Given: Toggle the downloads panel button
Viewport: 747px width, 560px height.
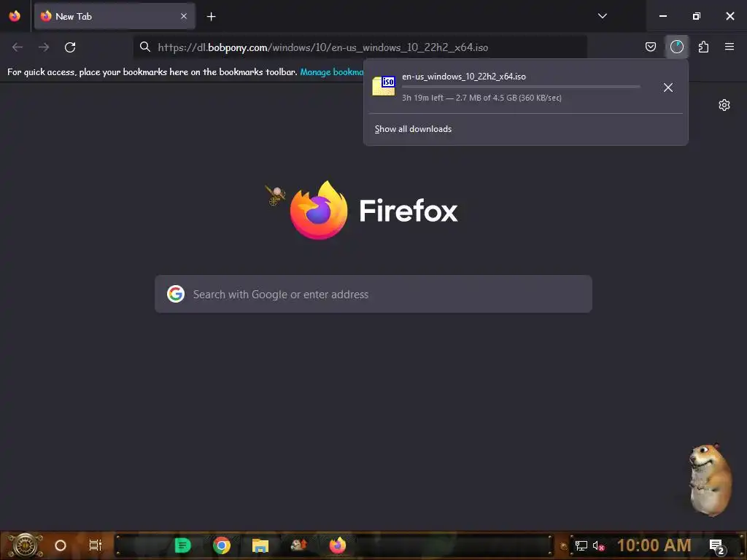Looking at the screenshot, I should 676,47.
